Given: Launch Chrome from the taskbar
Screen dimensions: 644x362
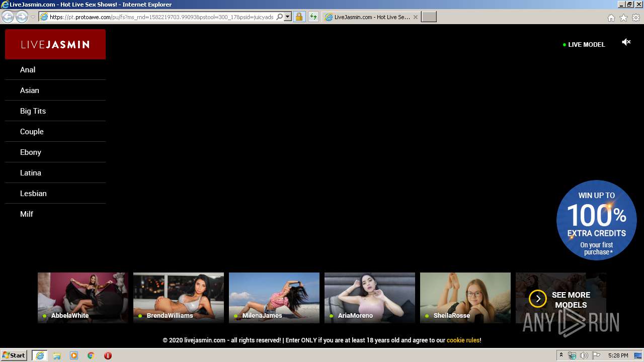Looking at the screenshot, I should [x=91, y=355].
